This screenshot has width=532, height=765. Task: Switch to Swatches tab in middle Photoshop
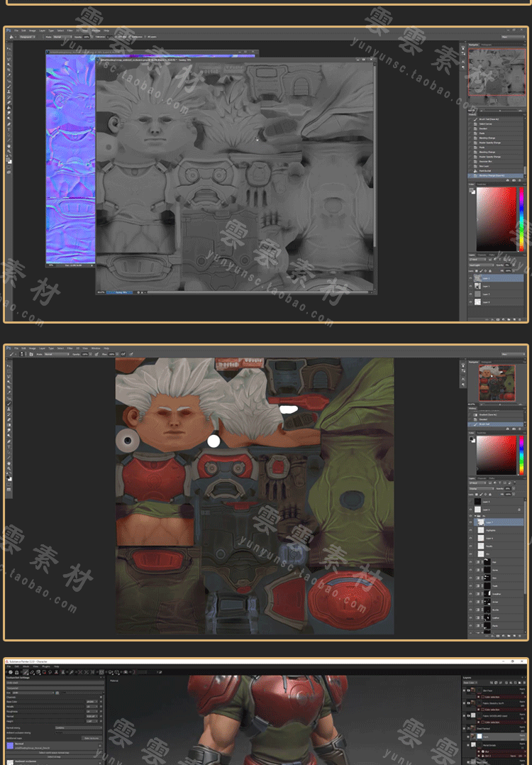pyautogui.click(x=482, y=433)
